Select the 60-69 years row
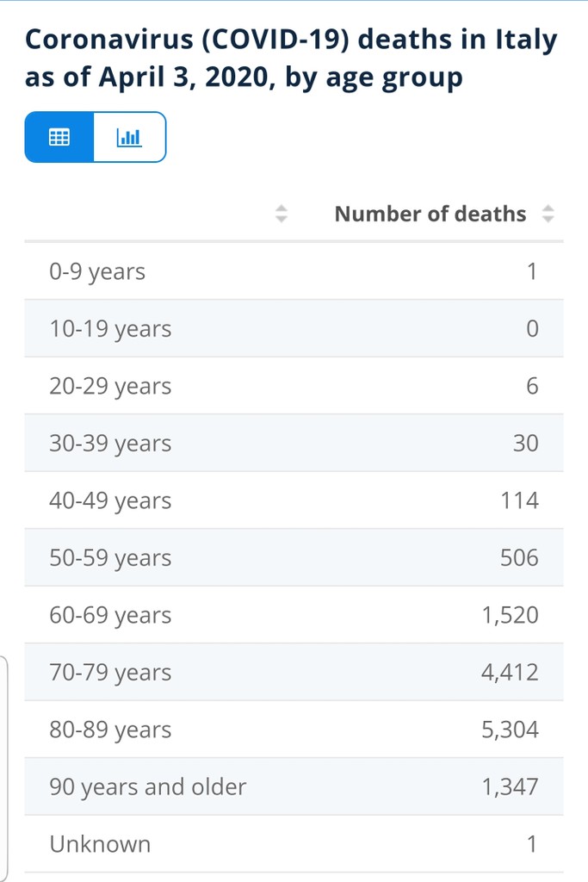Screen dimensions: 588x882 294,615
